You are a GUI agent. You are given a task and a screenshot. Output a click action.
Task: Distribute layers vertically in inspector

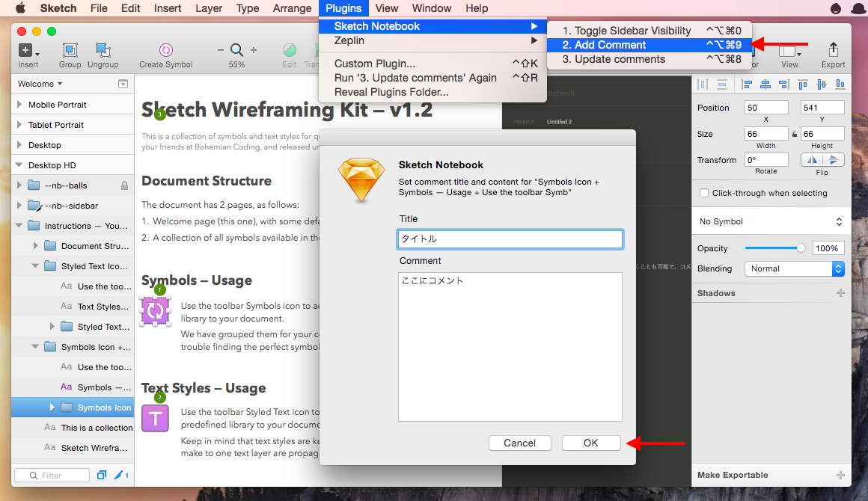722,84
